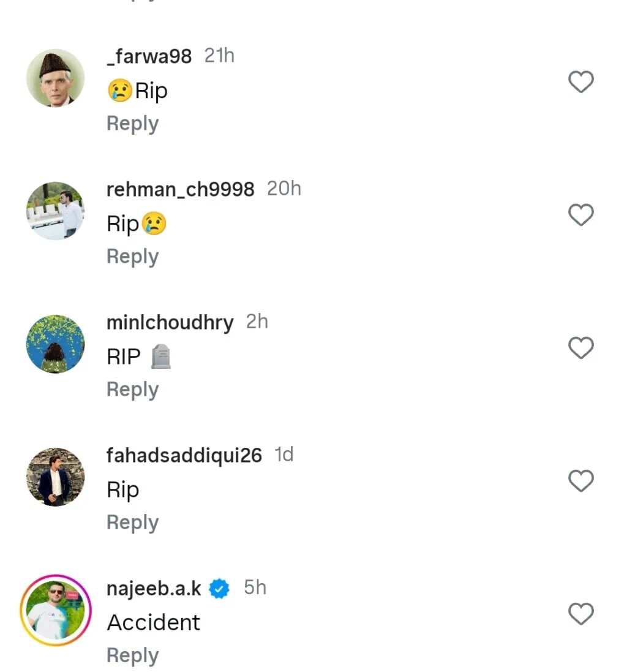
Task: Reply to najeeb.a.k's Accident comment
Action: click(132, 655)
